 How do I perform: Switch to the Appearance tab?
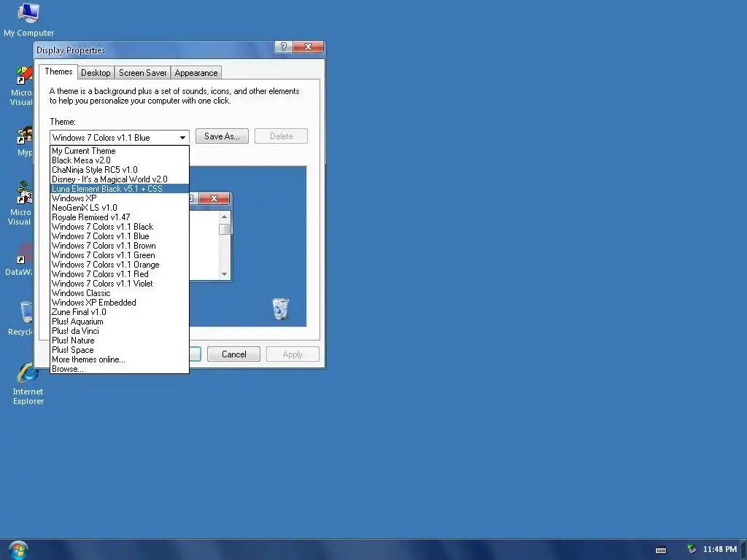[x=196, y=73]
